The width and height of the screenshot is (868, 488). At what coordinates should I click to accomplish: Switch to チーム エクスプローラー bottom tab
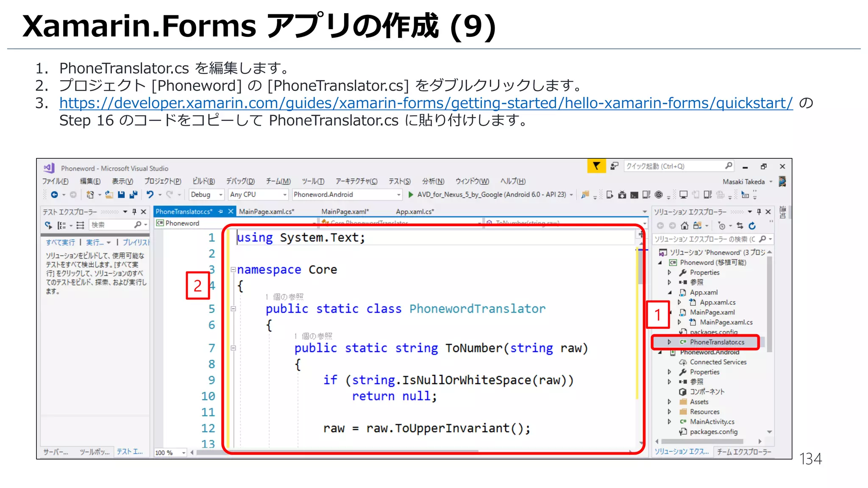point(744,452)
